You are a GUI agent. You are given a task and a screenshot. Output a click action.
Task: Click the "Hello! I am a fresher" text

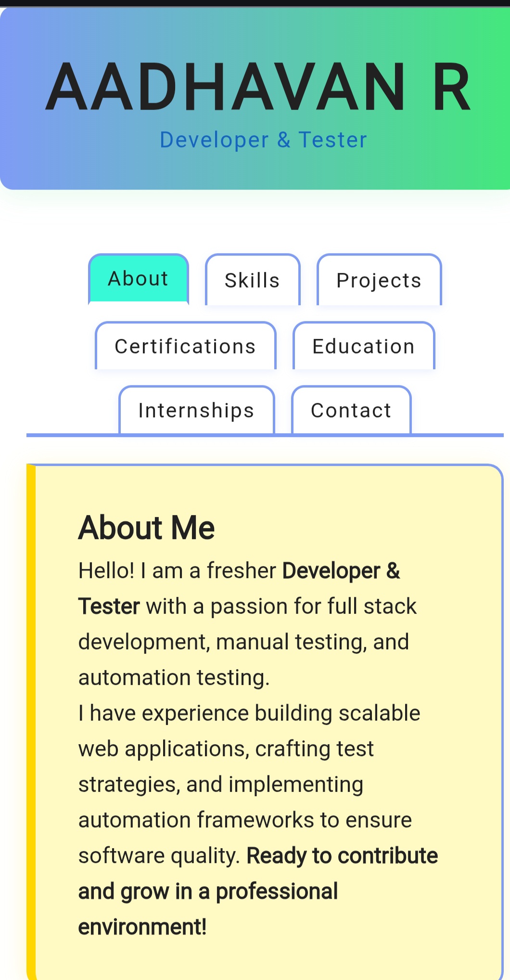tap(177, 571)
